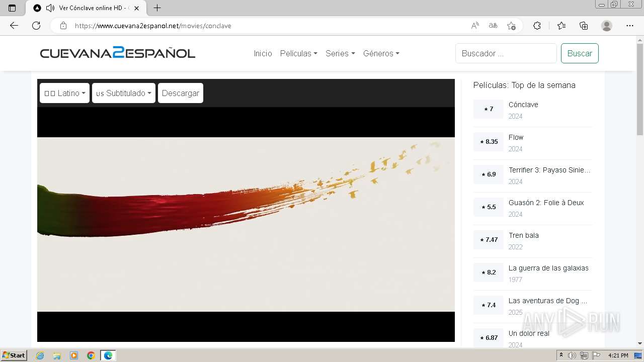
Task: Expand the Series dropdown menu
Action: 340,53
